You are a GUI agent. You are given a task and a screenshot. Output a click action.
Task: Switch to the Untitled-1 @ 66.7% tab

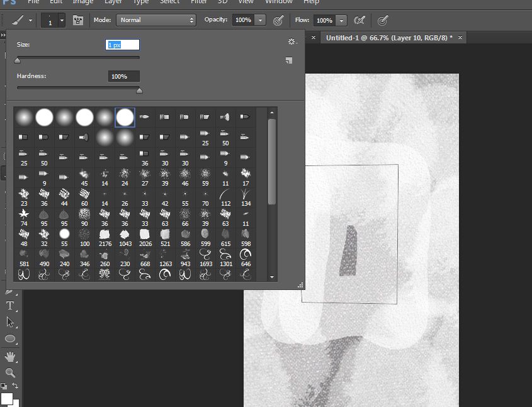389,38
